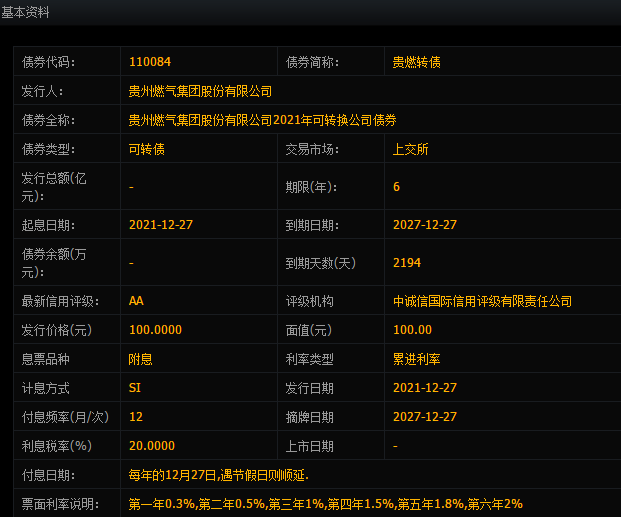
Task: Click the 发行总额(亿元) label
Action: [54, 187]
